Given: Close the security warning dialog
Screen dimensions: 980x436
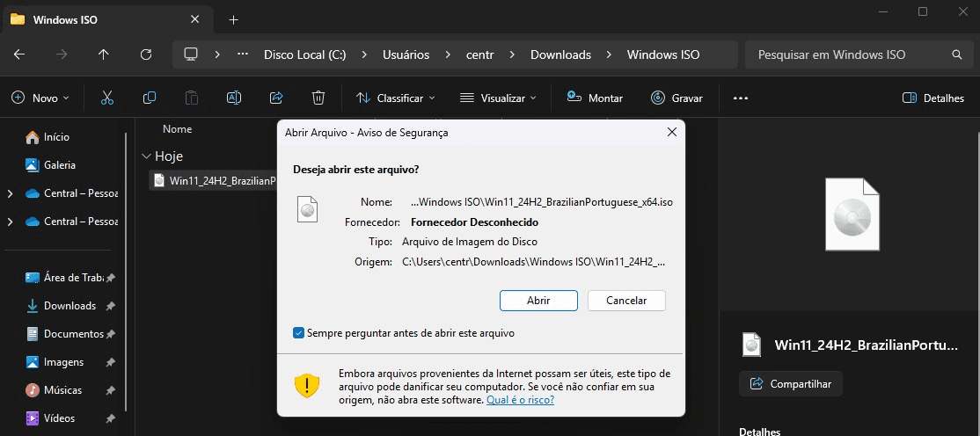Looking at the screenshot, I should 672,133.
